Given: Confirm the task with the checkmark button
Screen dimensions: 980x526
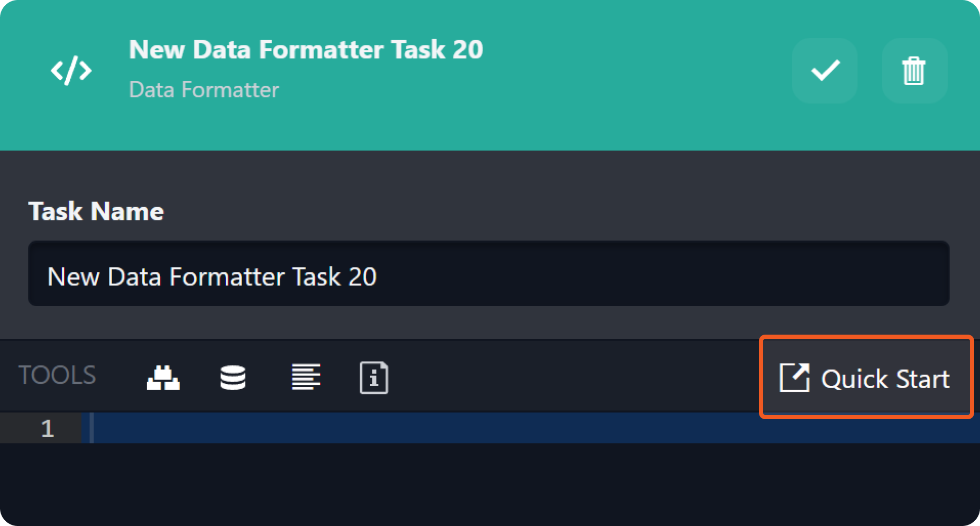Looking at the screenshot, I should tap(825, 71).
